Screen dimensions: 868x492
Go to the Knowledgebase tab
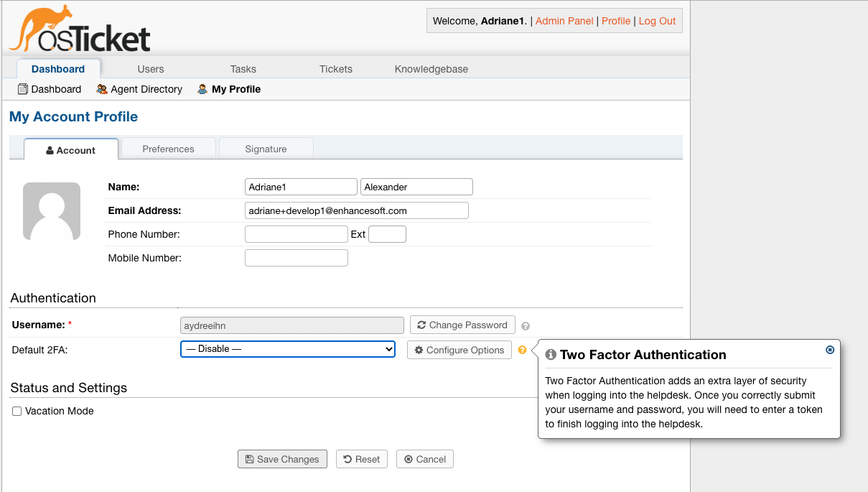[431, 69]
